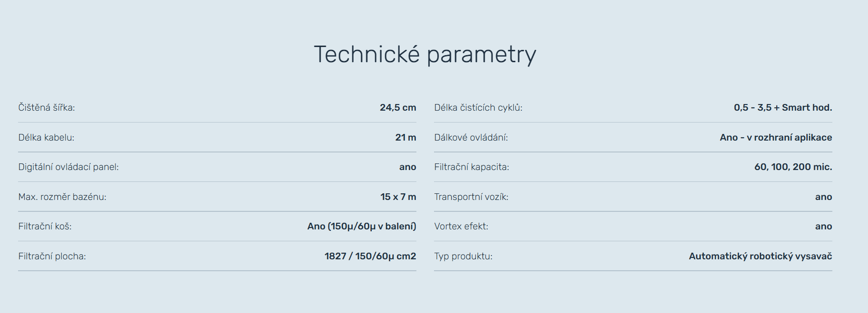Click the Technické parametry heading

[x=425, y=55]
